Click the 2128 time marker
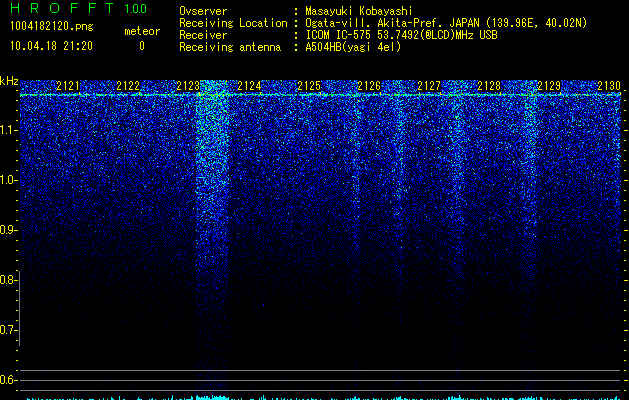The height and width of the screenshot is (400, 629). point(489,86)
